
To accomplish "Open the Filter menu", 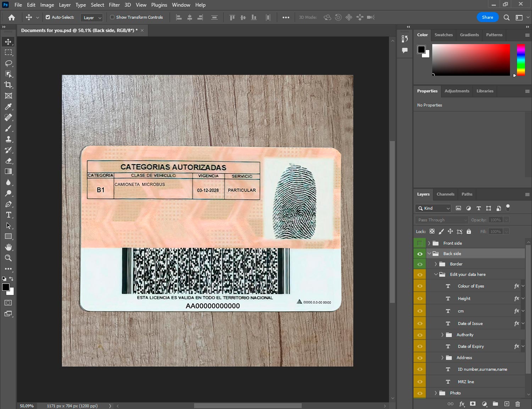I will pyautogui.click(x=114, y=5).
